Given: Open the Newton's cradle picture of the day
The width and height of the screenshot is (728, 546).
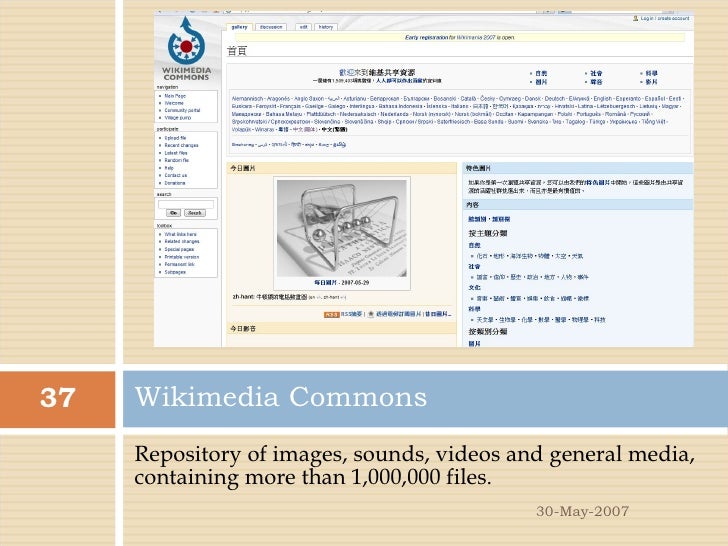Looking at the screenshot, I should 342,228.
